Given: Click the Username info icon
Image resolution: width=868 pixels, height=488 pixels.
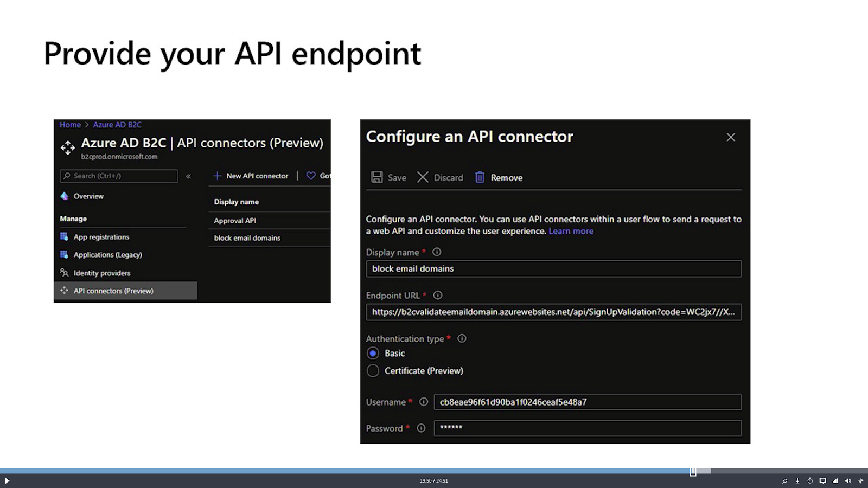Looking at the screenshot, I should pos(424,402).
